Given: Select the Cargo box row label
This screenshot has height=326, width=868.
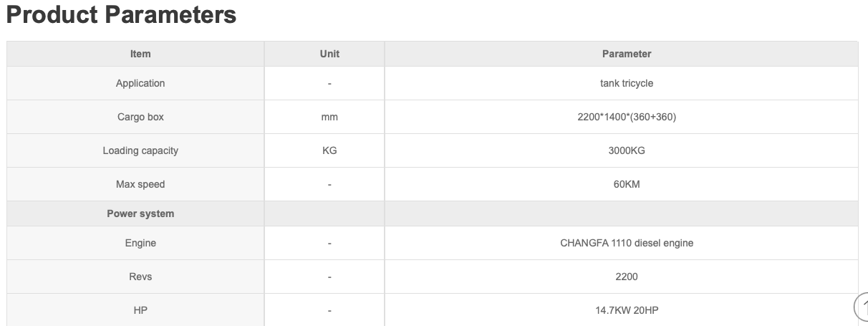Looking at the screenshot, I should pyautogui.click(x=140, y=117).
